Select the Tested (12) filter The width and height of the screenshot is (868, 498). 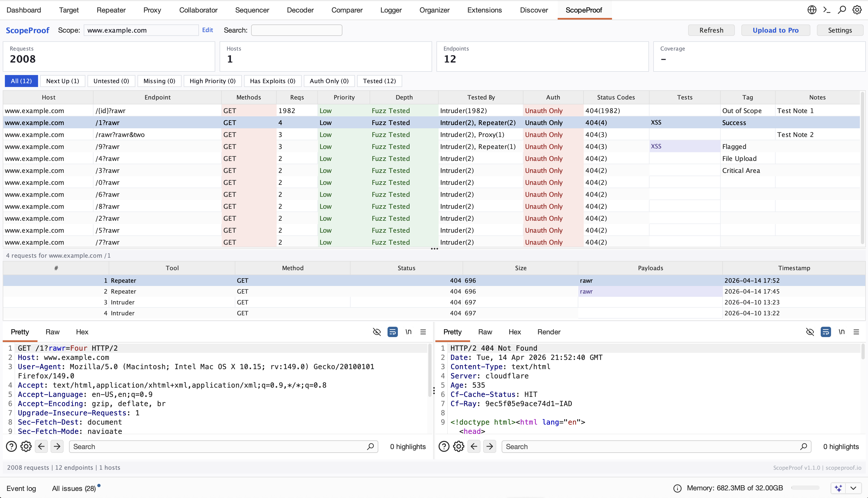(x=379, y=81)
